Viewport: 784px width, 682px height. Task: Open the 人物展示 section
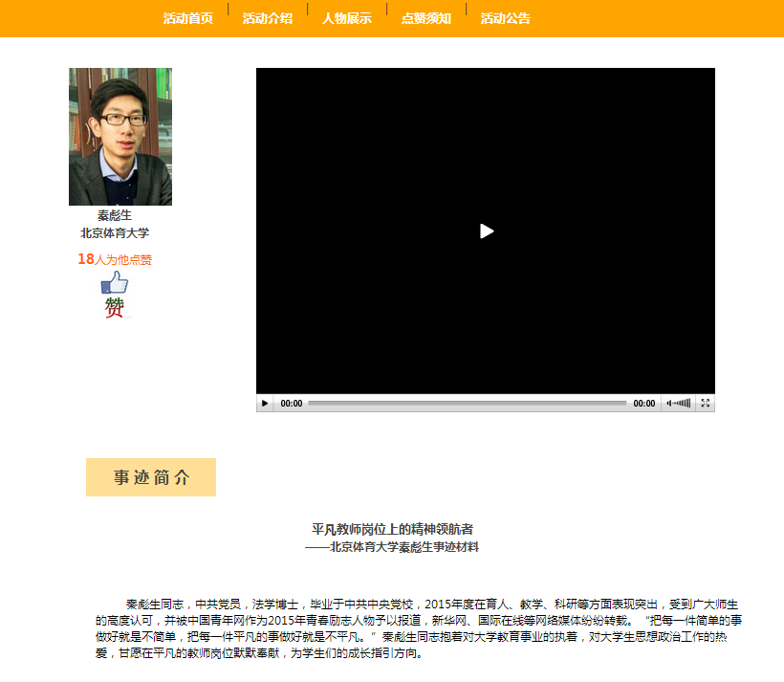(x=348, y=18)
